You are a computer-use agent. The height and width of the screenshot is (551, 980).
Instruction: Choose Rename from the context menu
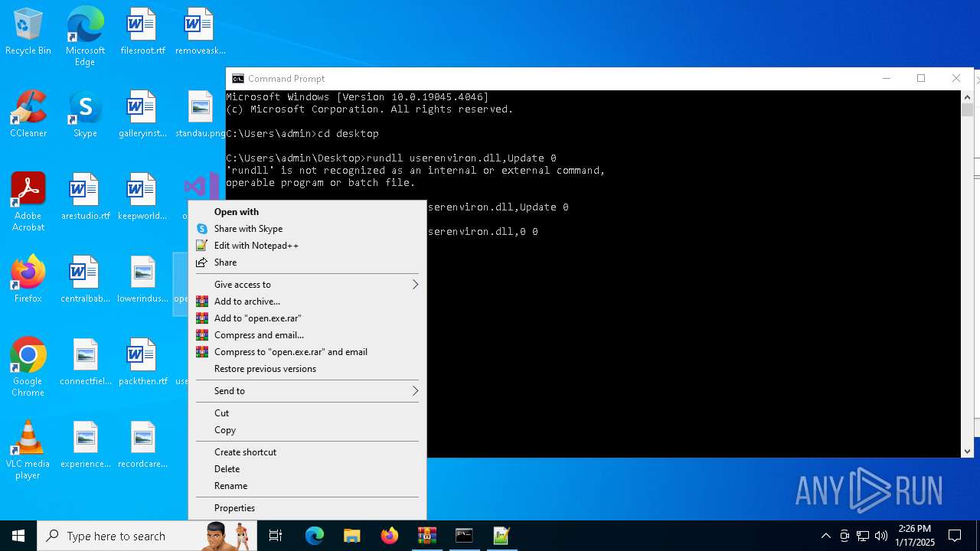[307, 486]
